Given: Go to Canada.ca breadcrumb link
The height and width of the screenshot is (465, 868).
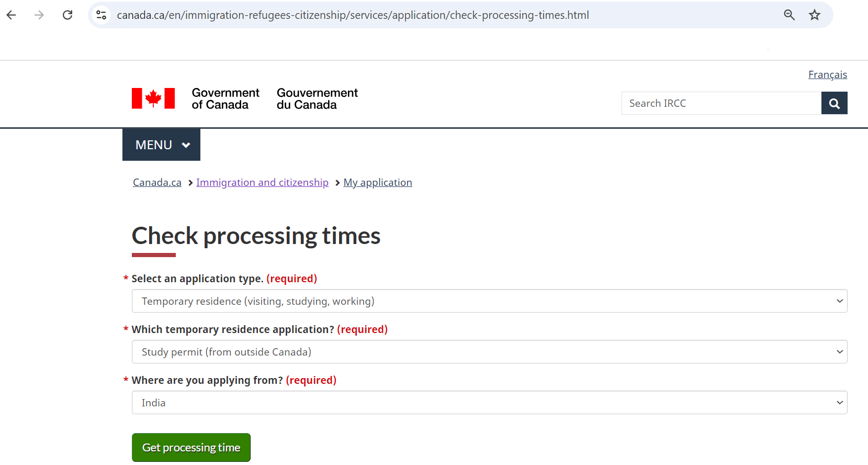Looking at the screenshot, I should pos(157,183).
